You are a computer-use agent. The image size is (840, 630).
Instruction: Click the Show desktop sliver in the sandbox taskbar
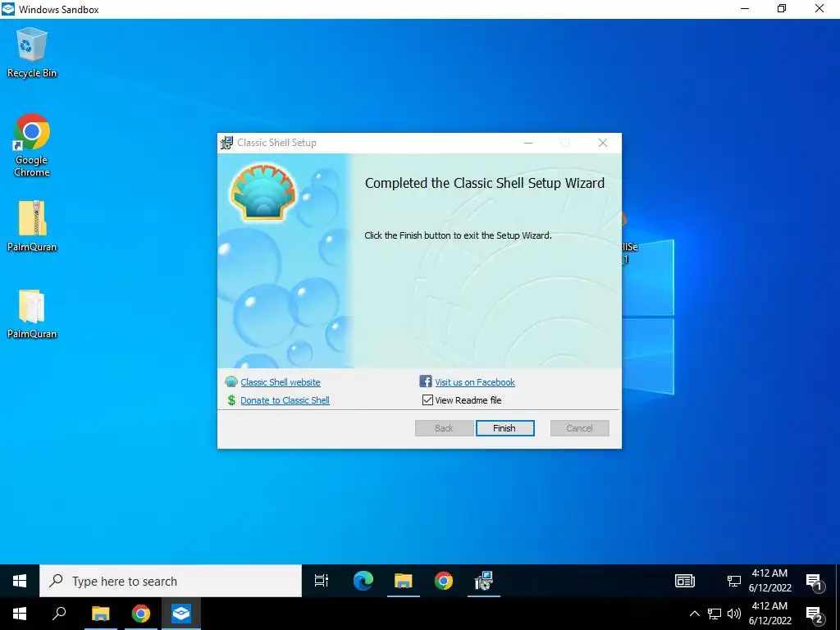(838, 581)
